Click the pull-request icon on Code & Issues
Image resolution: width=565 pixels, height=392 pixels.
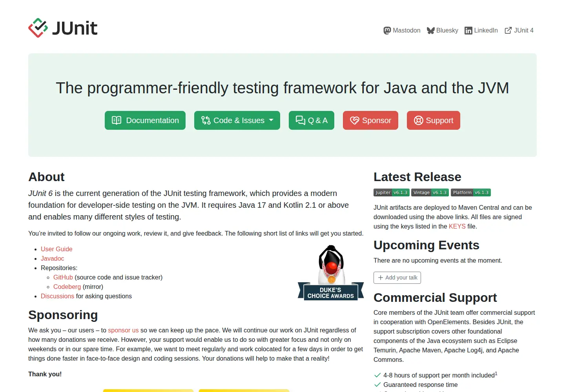pyautogui.click(x=206, y=120)
